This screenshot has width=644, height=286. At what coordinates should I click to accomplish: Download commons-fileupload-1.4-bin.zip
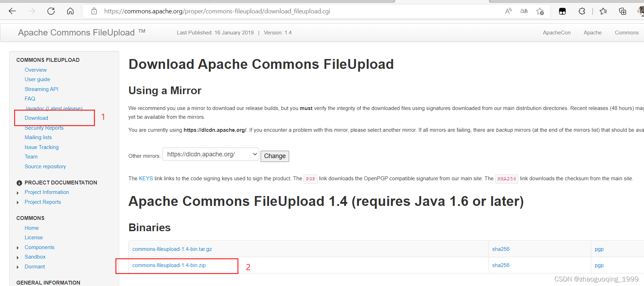[x=169, y=265]
